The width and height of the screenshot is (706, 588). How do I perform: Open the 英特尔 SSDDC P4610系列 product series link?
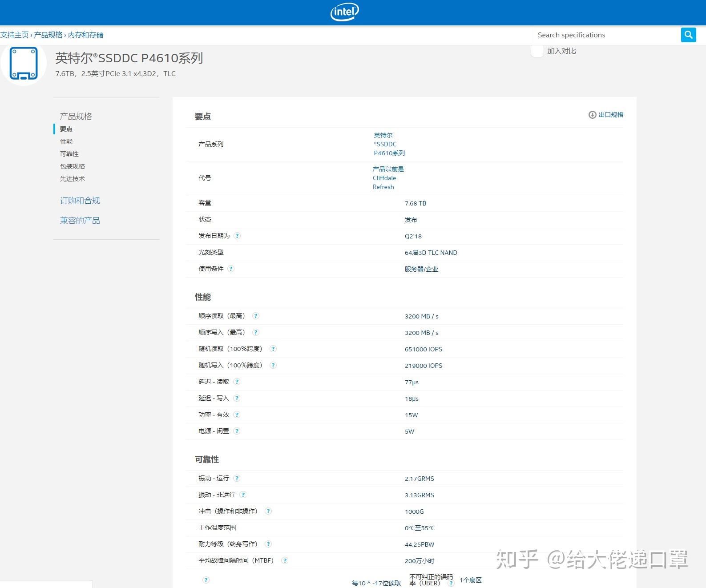click(x=389, y=144)
